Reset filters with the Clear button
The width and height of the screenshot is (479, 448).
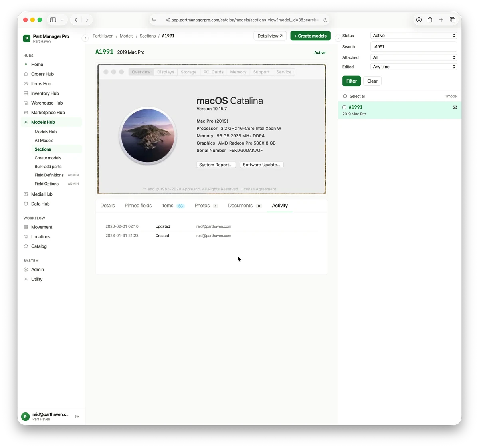pos(372,81)
